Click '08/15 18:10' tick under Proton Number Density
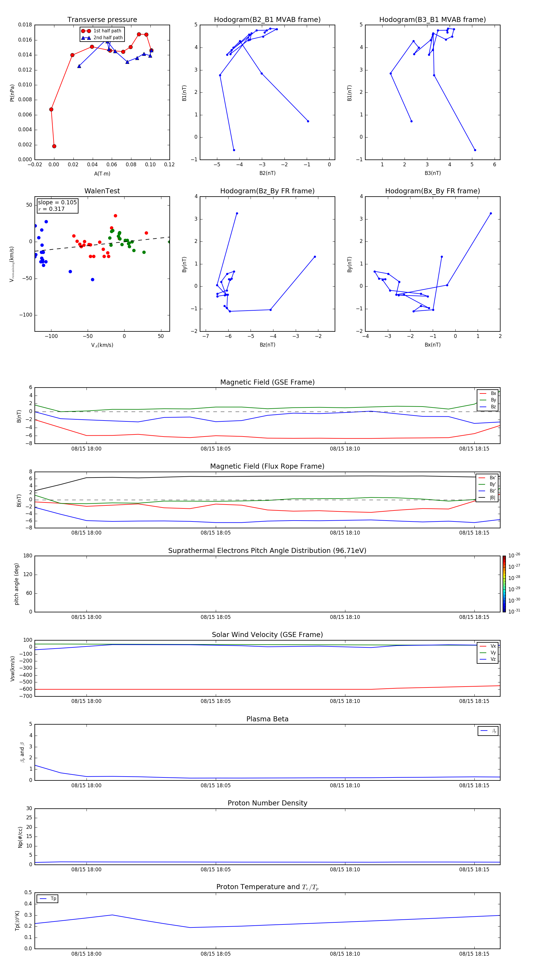Screen dimensions: 535x980 (x=345, y=869)
